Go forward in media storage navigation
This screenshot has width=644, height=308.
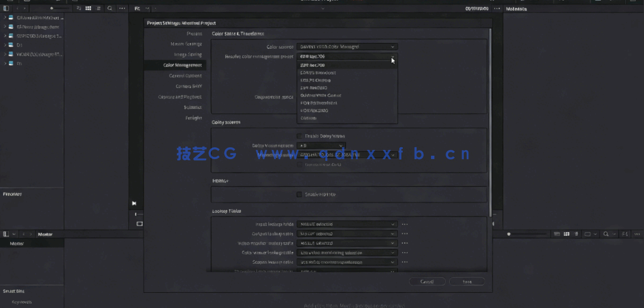[25, 8]
